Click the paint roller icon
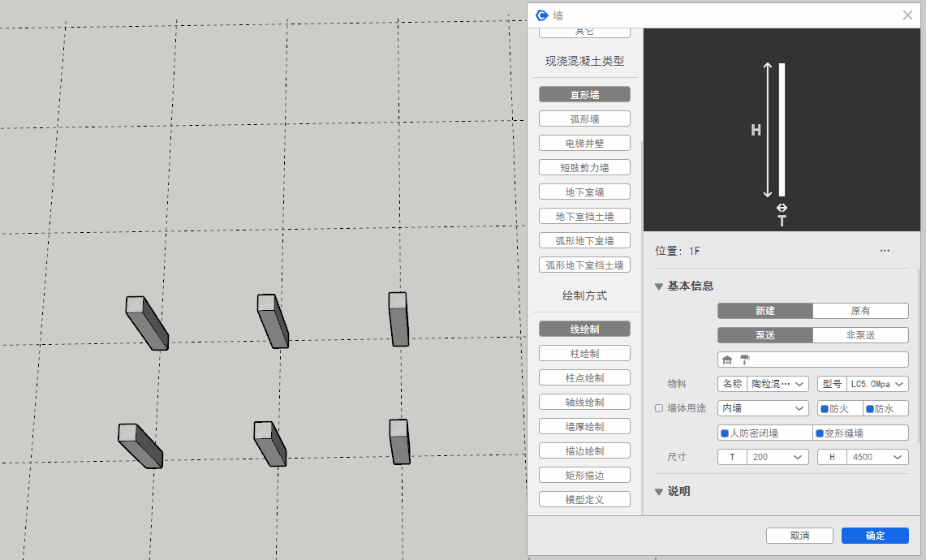The image size is (926, 560). [x=744, y=360]
